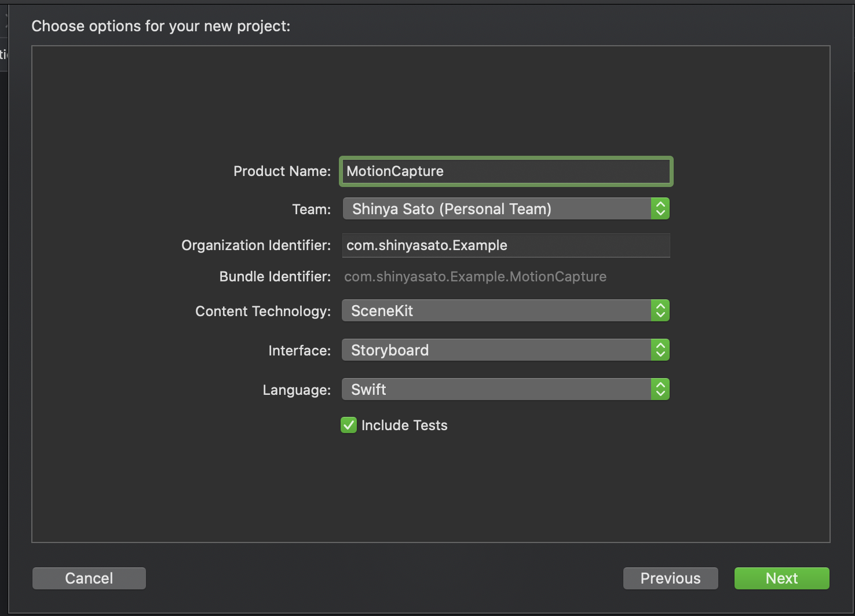Proceed by clicking the Next button
855x616 pixels.
pyautogui.click(x=781, y=578)
